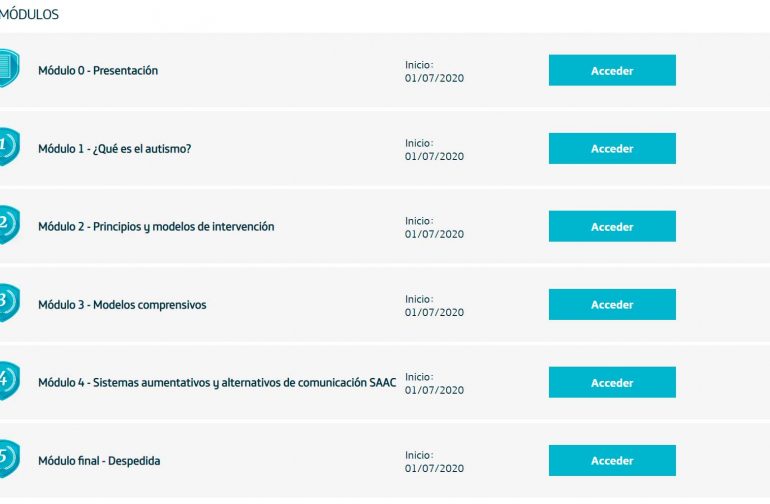Click Acceder for Módulo 2 intervención
The image size is (770, 504).
pos(612,226)
